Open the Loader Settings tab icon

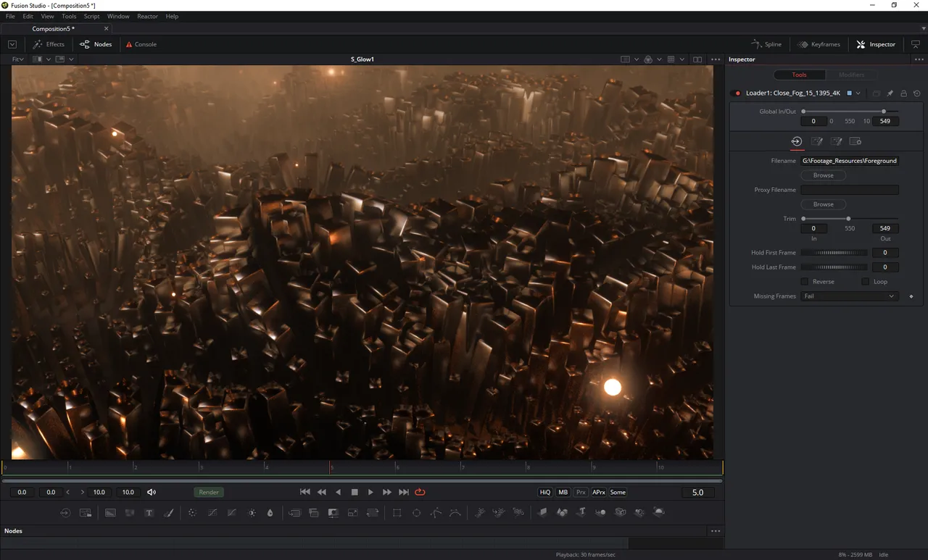pyautogui.click(x=855, y=141)
